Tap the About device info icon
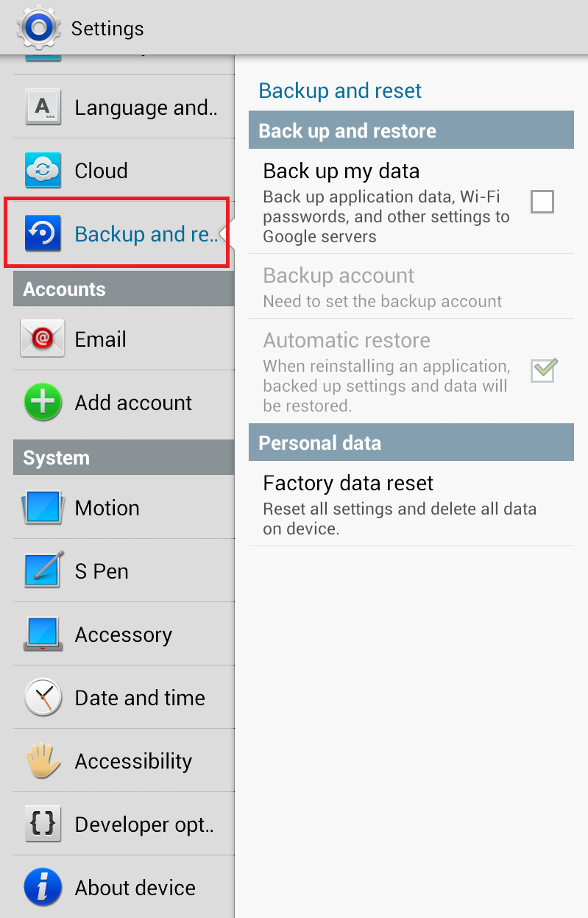Image resolution: width=588 pixels, height=918 pixels. coord(43,887)
